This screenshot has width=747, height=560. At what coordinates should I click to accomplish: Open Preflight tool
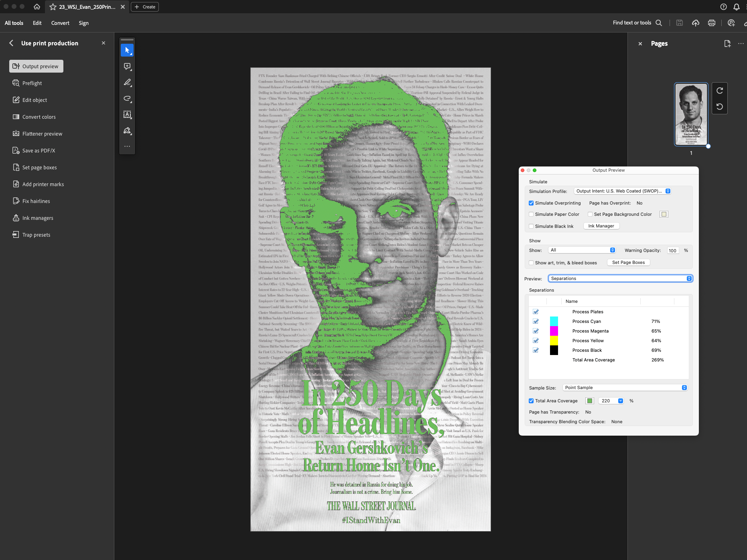pyautogui.click(x=27, y=83)
